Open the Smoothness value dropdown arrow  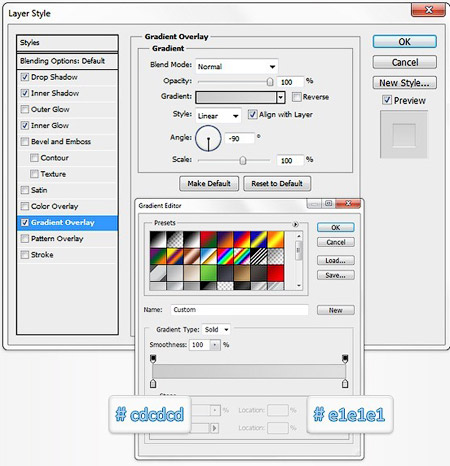[x=215, y=345]
